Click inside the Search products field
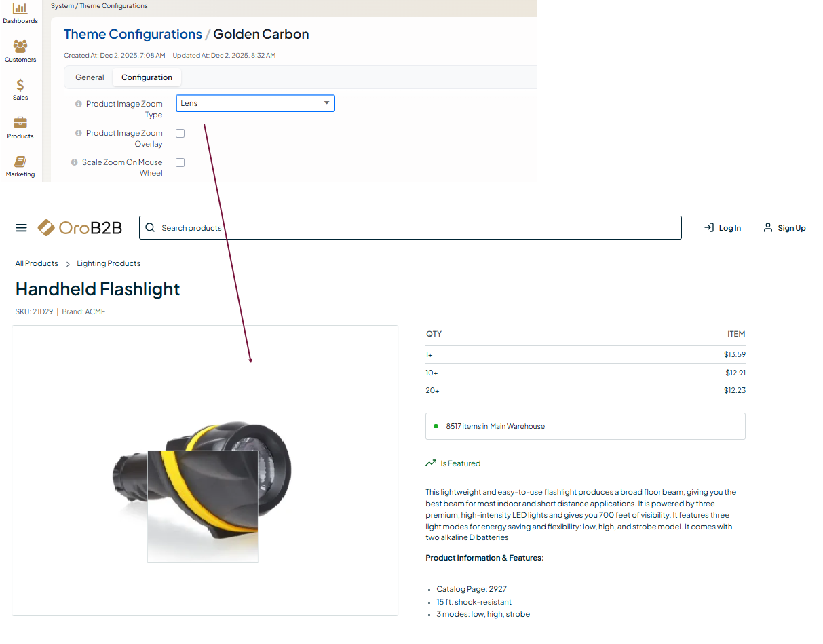823x644 pixels. (410, 228)
